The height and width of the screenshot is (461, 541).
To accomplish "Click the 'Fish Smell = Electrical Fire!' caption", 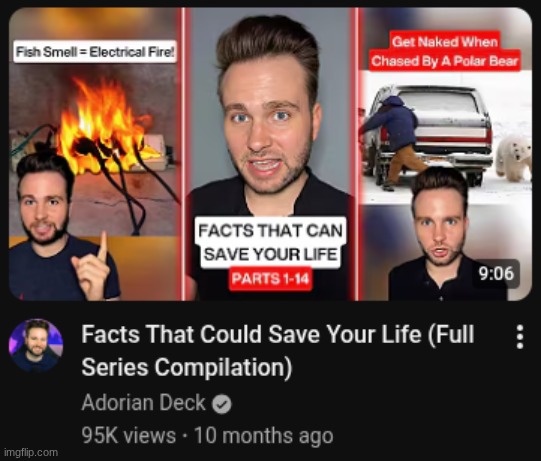I will pyautogui.click(x=95, y=52).
